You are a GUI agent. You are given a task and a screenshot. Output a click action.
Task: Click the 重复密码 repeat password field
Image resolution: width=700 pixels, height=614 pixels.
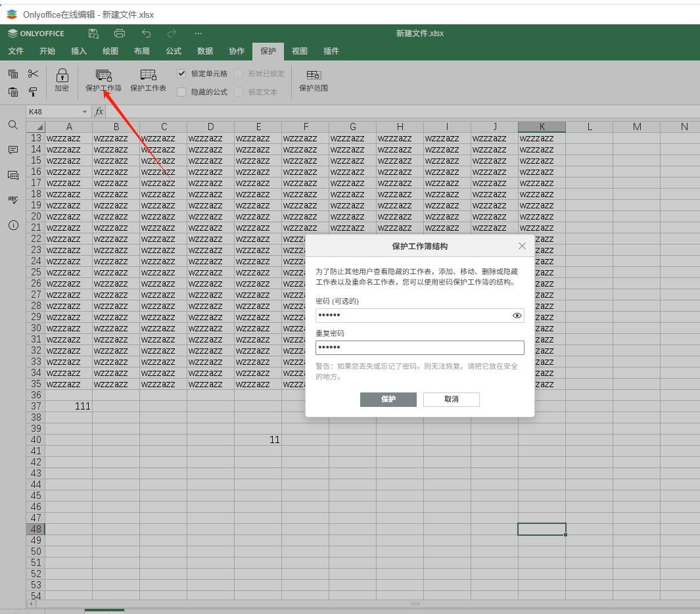point(419,348)
